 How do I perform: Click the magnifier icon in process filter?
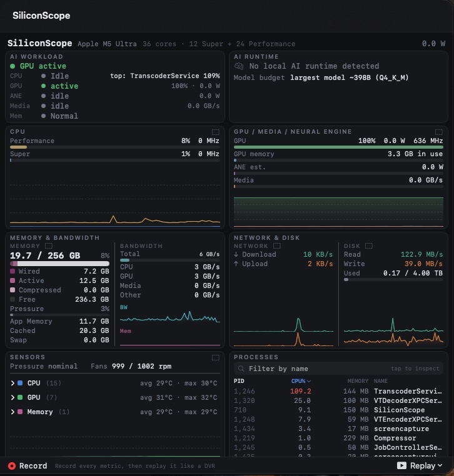coord(241,369)
